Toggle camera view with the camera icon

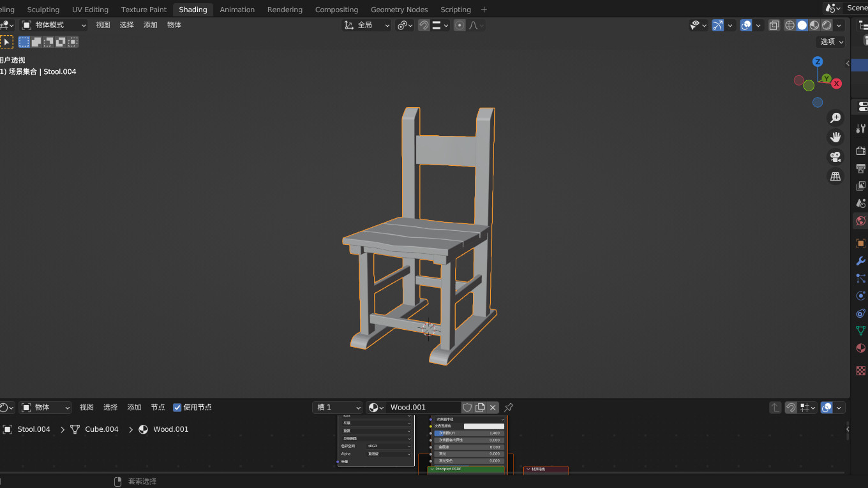835,157
